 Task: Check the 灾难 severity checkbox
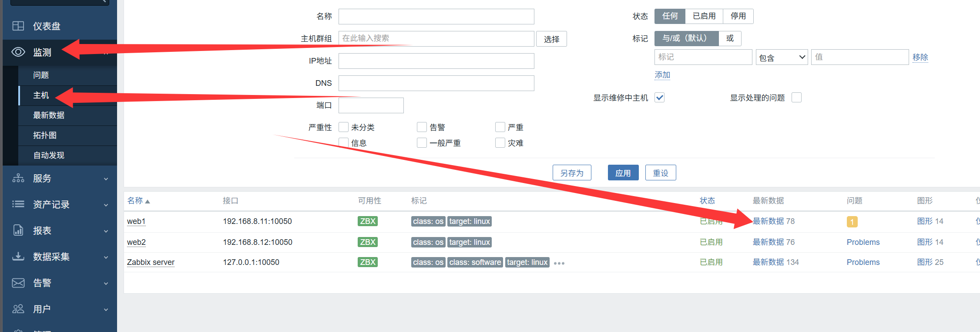(500, 143)
